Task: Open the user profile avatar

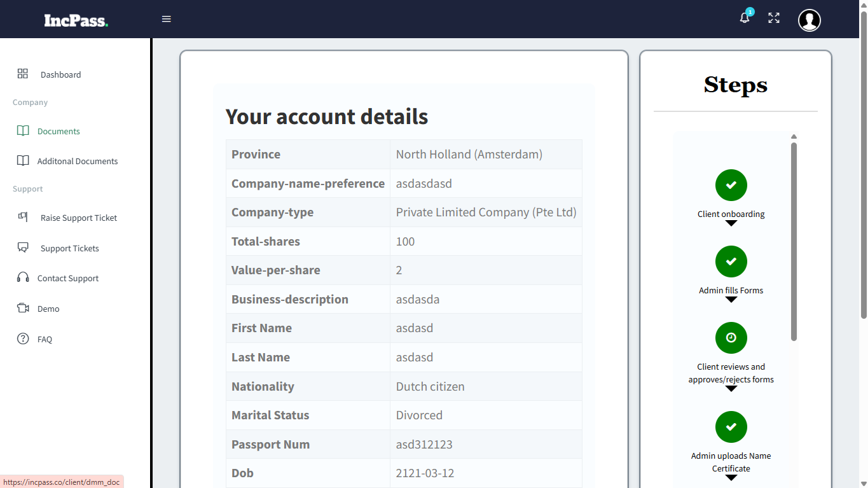Action: 809,20
